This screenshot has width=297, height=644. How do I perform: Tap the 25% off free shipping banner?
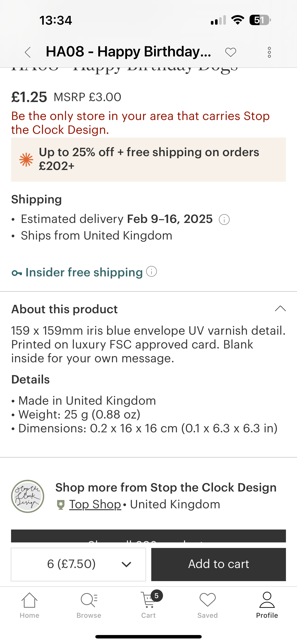tap(148, 159)
